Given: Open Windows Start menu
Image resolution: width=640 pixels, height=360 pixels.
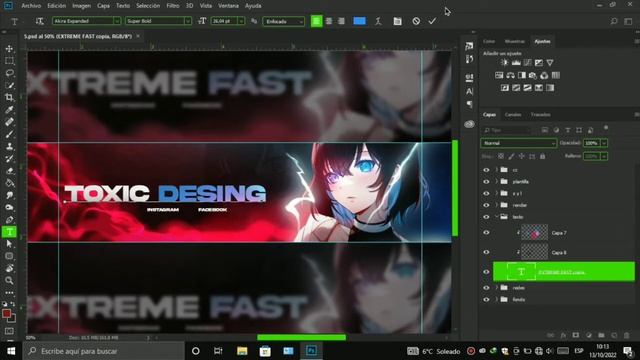Looking at the screenshot, I should pos(11,351).
